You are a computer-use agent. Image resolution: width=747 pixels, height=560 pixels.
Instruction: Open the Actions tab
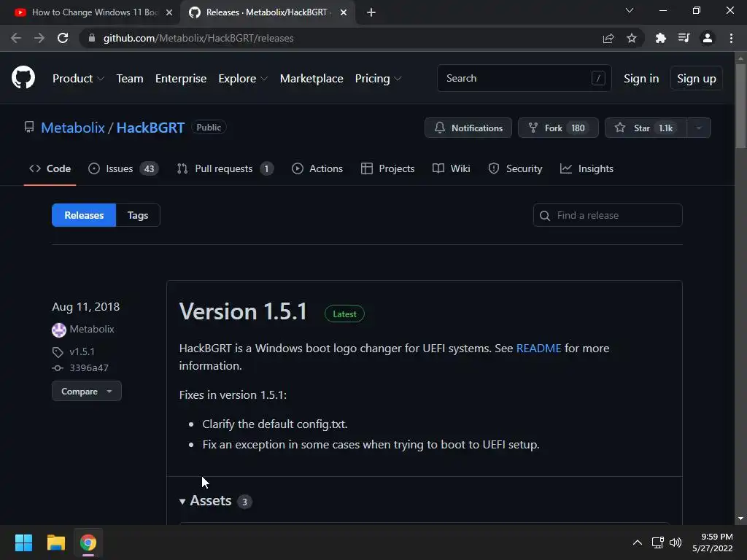click(317, 168)
